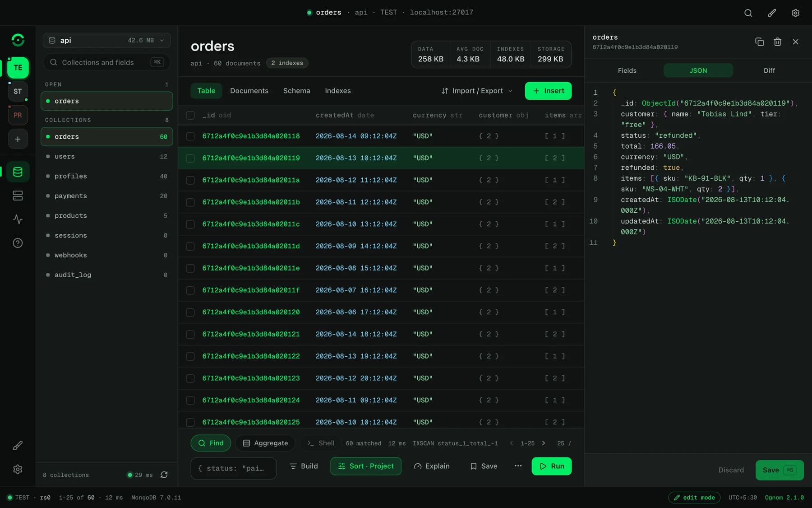The width and height of the screenshot is (812, 508).
Task: Open more query options ellipsis
Action: (x=518, y=466)
